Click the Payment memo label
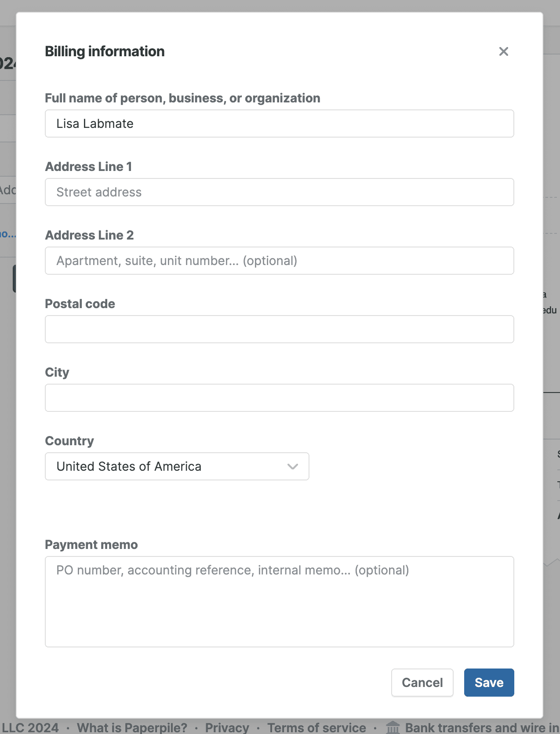Screen dimensions: 560x734 click(91, 545)
